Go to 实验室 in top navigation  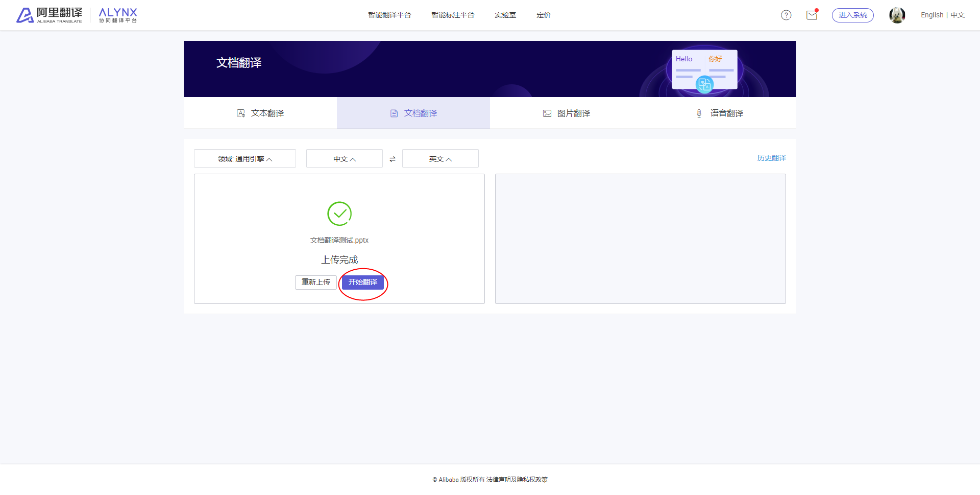[x=505, y=15]
